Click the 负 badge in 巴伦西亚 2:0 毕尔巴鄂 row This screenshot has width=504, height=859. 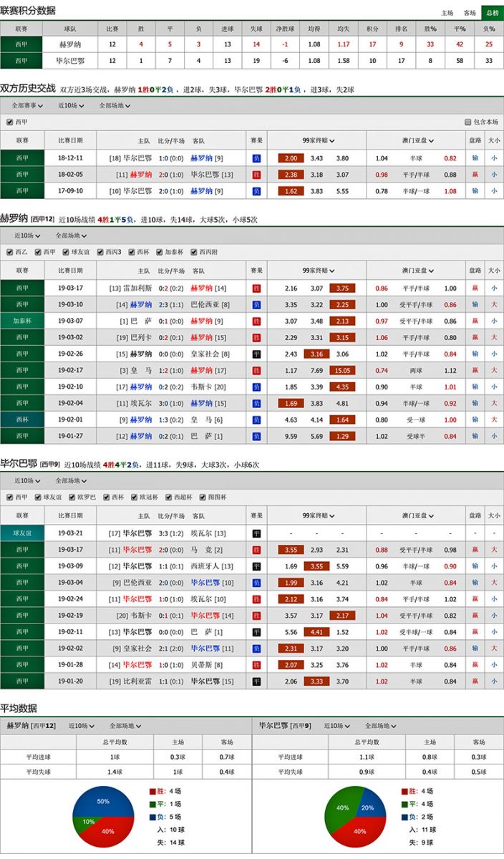[x=256, y=583]
